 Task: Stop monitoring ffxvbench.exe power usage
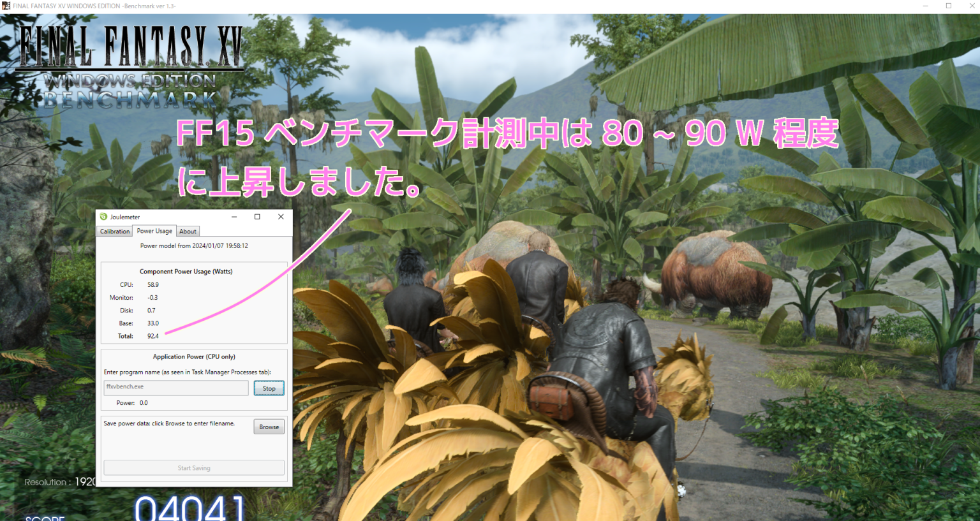pos(269,388)
